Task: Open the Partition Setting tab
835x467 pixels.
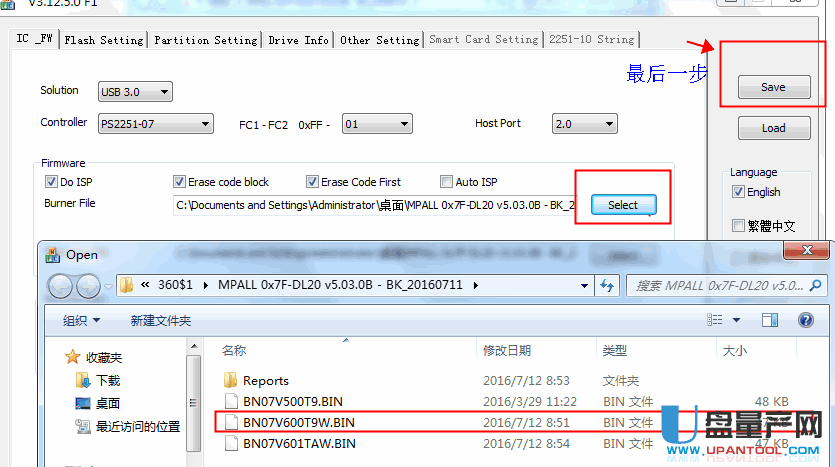Action: point(208,40)
